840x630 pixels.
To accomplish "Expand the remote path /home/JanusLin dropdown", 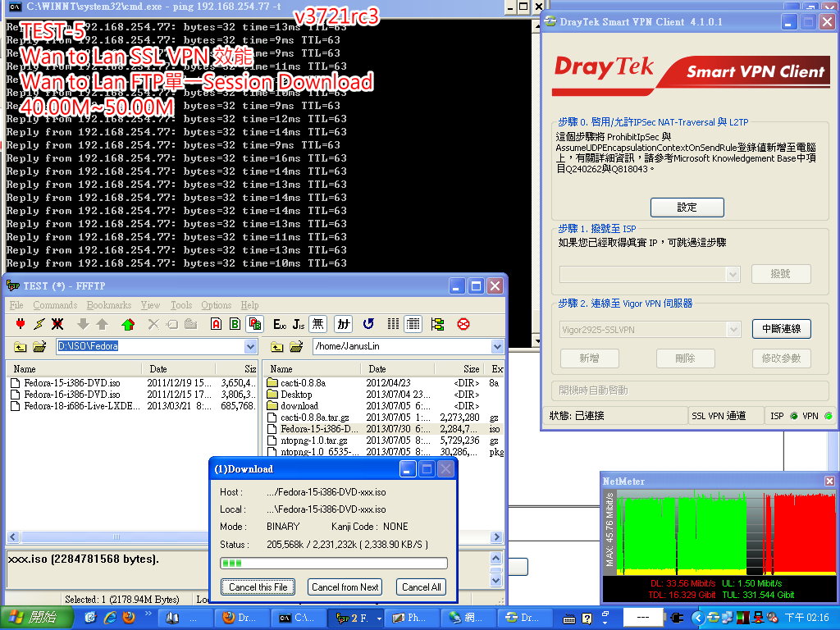I will [497, 347].
